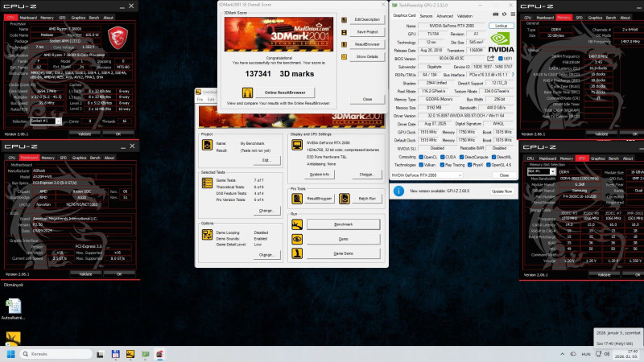Image resolution: width=644 pixels, height=362 pixels.
Task: Click the monitor icon in Display and CPU Settings
Action: (297, 145)
